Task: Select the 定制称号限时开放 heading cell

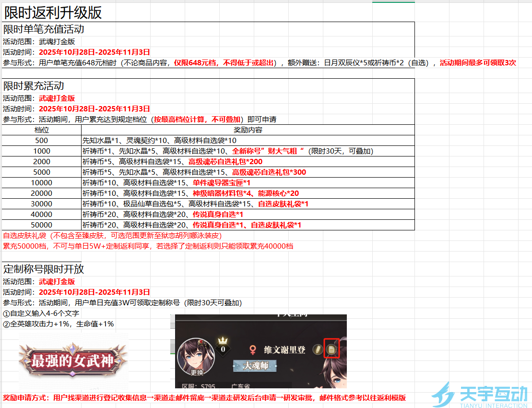Action: tap(44, 269)
